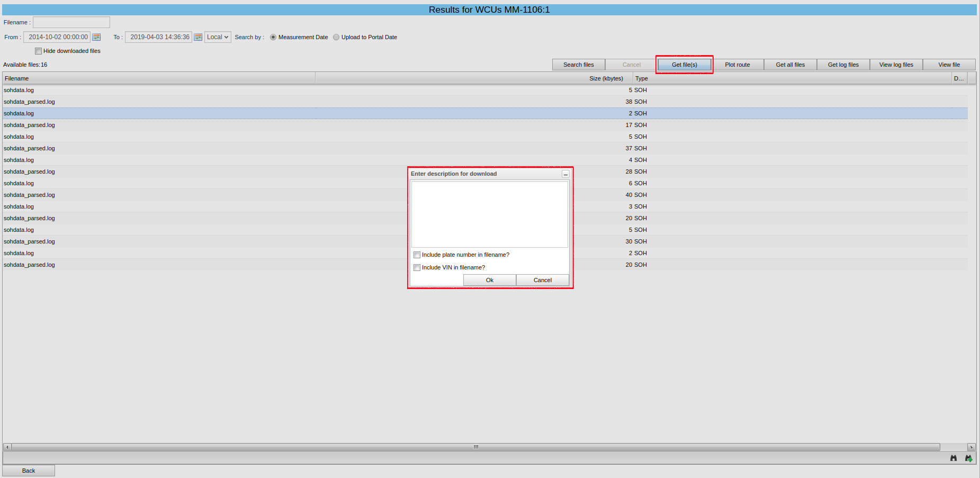Viewport: 980px width, 478px height.
Task: Click the scrollbar right arrow
Action: click(x=971, y=447)
